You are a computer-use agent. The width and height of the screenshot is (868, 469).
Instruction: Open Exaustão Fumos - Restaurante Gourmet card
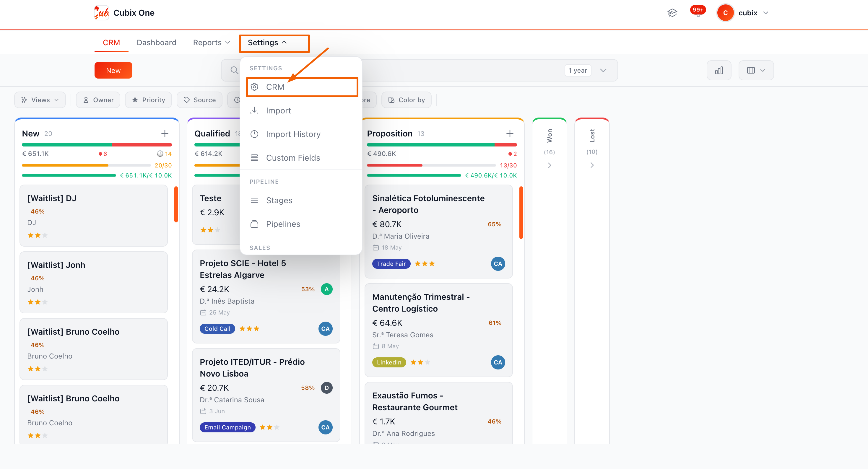[x=438, y=413]
